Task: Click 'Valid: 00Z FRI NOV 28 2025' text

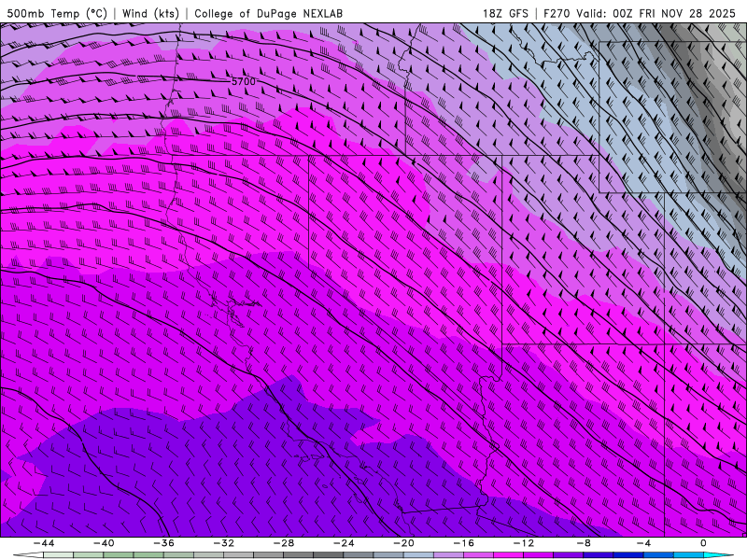Action: click(x=656, y=13)
